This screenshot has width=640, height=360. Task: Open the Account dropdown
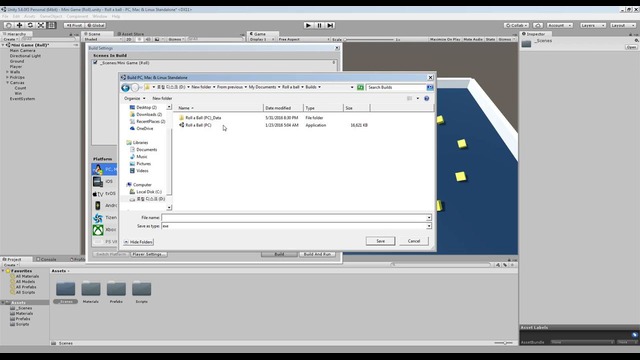[559, 25]
